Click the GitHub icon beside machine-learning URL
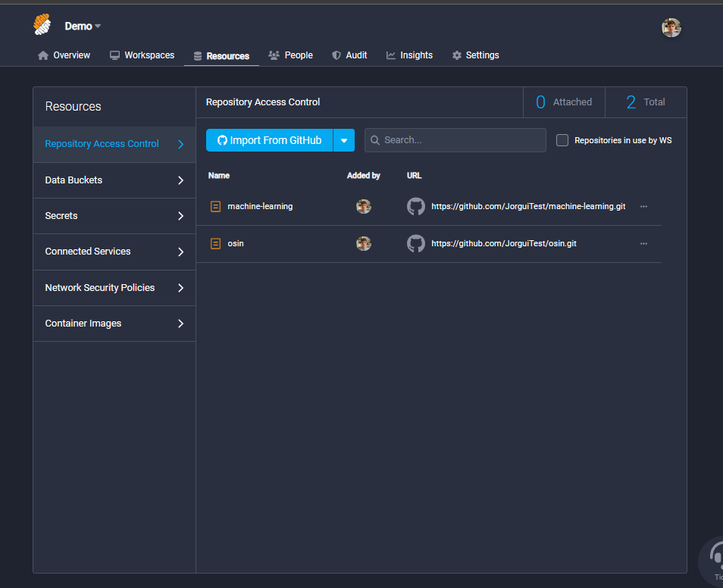The width and height of the screenshot is (723, 588). point(416,206)
